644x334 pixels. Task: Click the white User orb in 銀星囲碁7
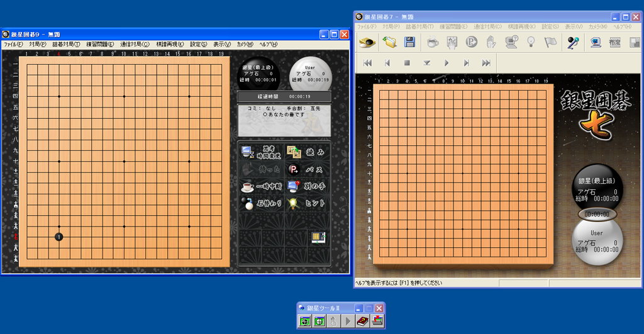(597, 242)
